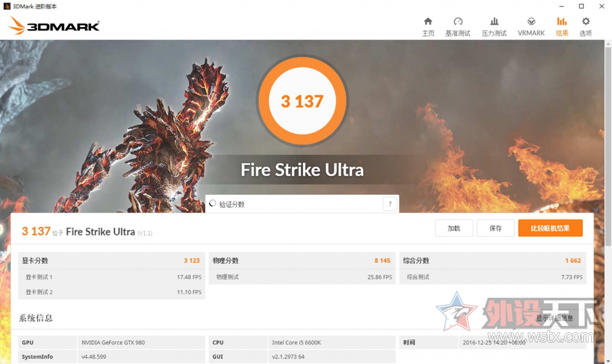
Task: Click the 显卡分数 header label
Action: [x=35, y=261]
